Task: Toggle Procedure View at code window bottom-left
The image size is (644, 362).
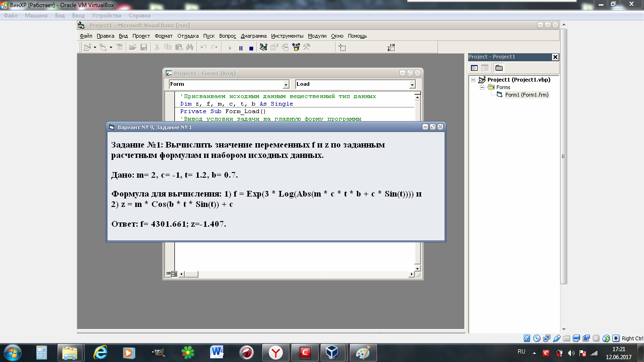Action: coord(168,274)
